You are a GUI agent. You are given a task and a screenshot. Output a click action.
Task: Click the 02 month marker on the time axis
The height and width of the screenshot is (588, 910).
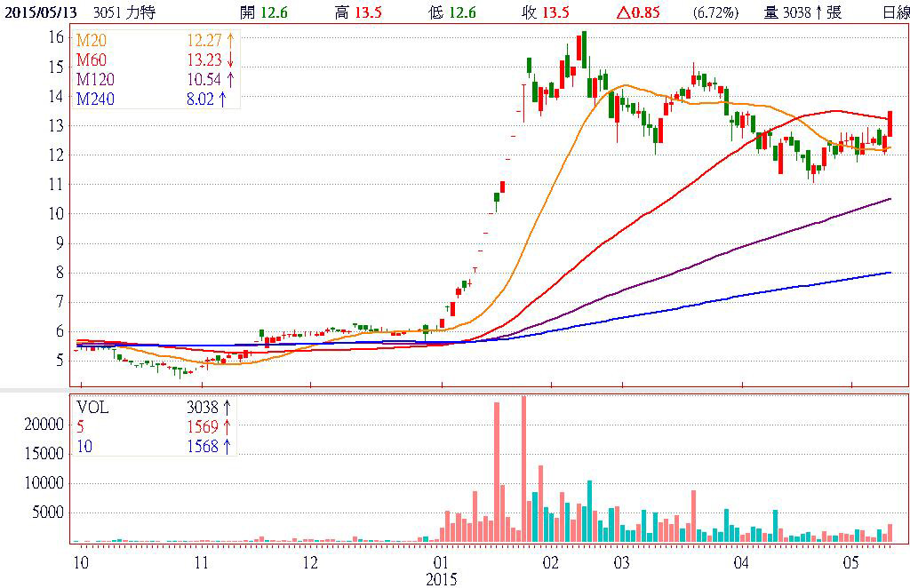coord(550,563)
